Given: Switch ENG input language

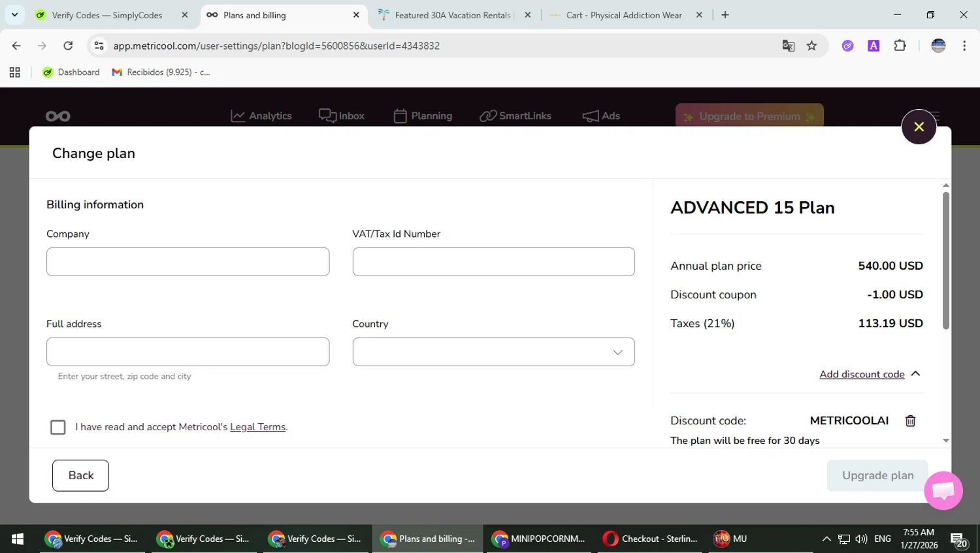Looking at the screenshot, I should click(883, 539).
